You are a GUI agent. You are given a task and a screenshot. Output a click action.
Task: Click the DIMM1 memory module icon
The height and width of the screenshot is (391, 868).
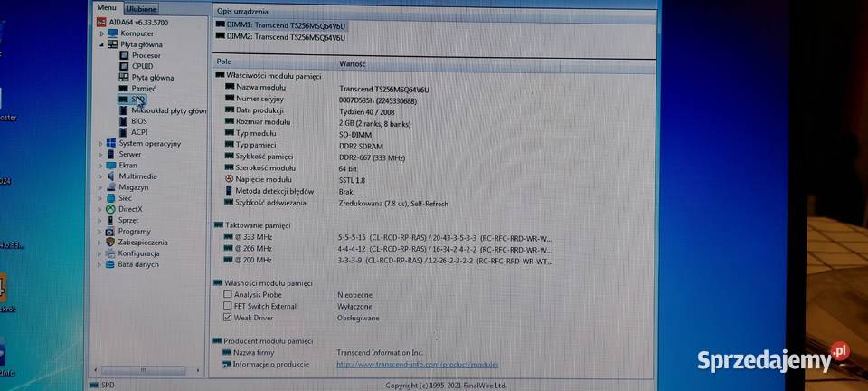tap(221, 25)
